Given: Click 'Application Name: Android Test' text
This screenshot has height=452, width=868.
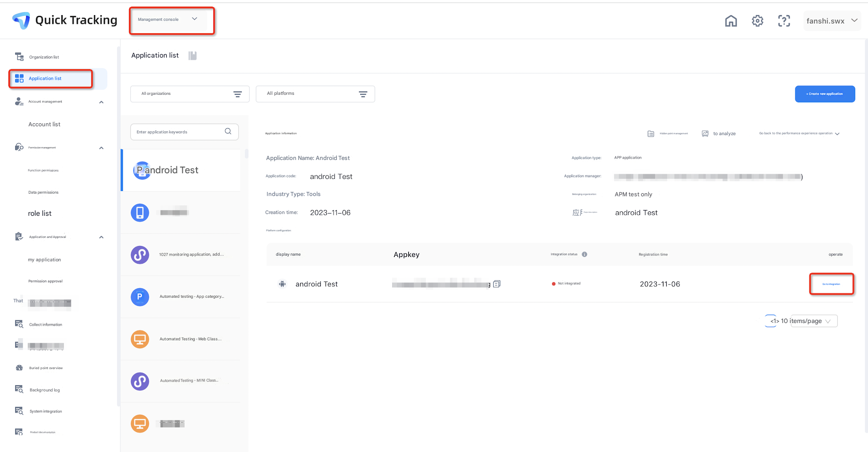Looking at the screenshot, I should (x=308, y=158).
